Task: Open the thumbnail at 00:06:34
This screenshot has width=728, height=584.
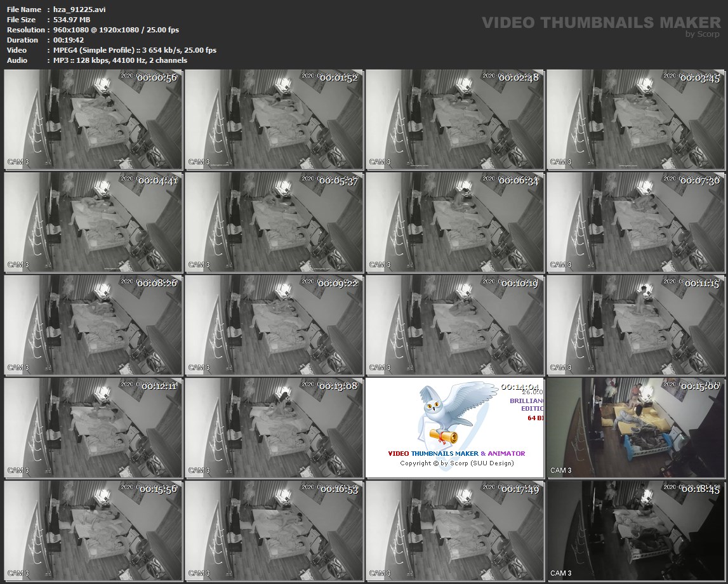Action: click(454, 222)
